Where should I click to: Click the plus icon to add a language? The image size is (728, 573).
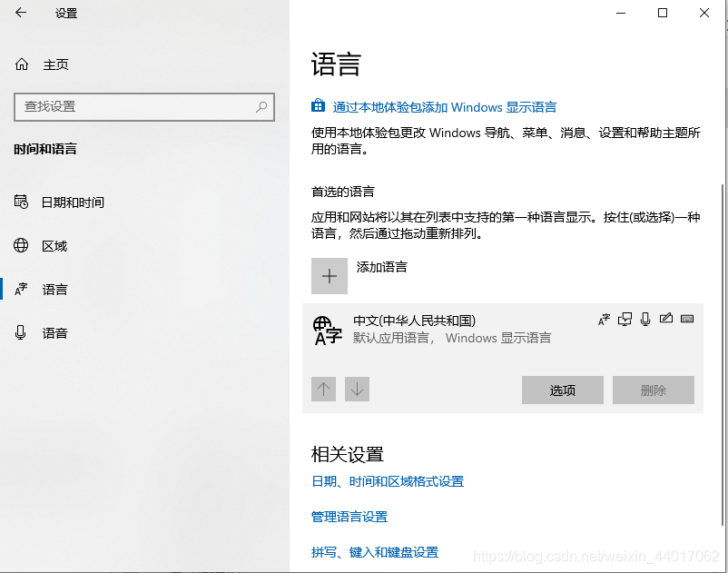330,276
